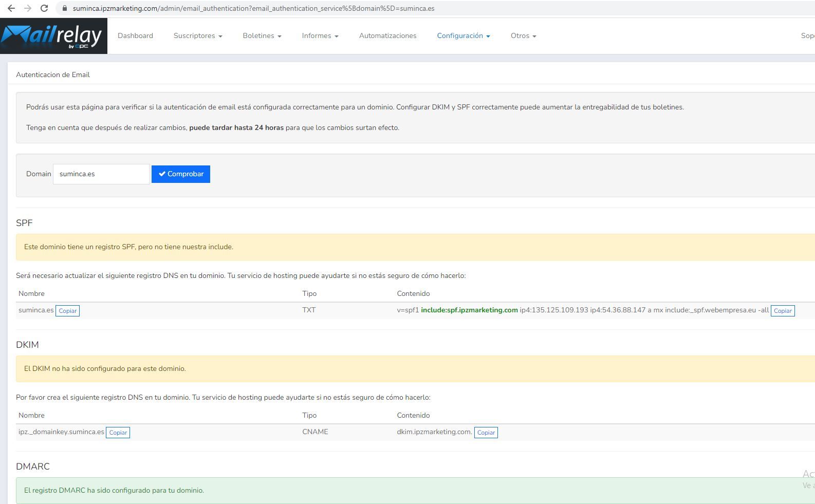
Task: Click the DKIM section heading
Action: [x=27, y=345]
